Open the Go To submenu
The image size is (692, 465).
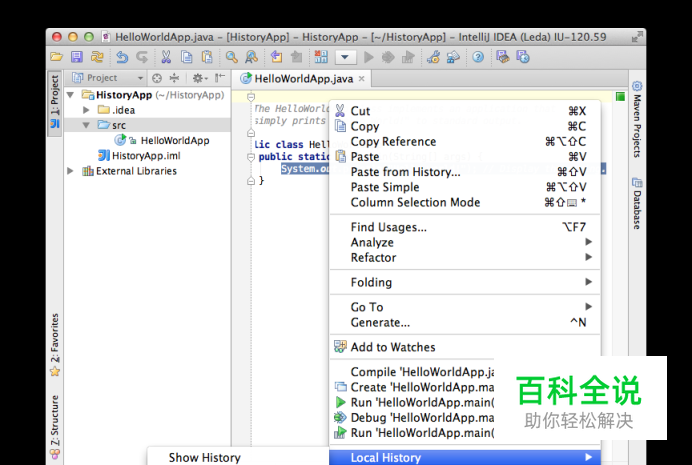464,307
